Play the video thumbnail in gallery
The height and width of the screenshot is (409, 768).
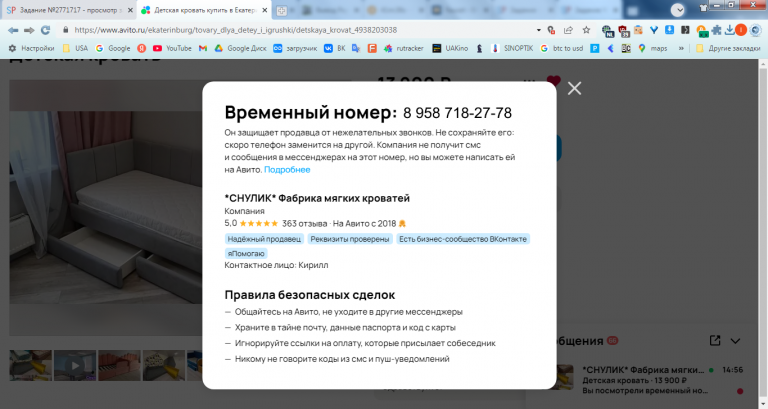pos(75,365)
